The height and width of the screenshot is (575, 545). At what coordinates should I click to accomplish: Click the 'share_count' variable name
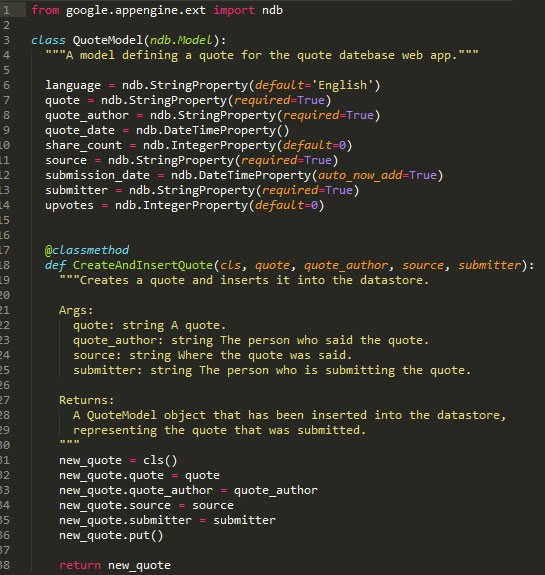[x=83, y=146]
